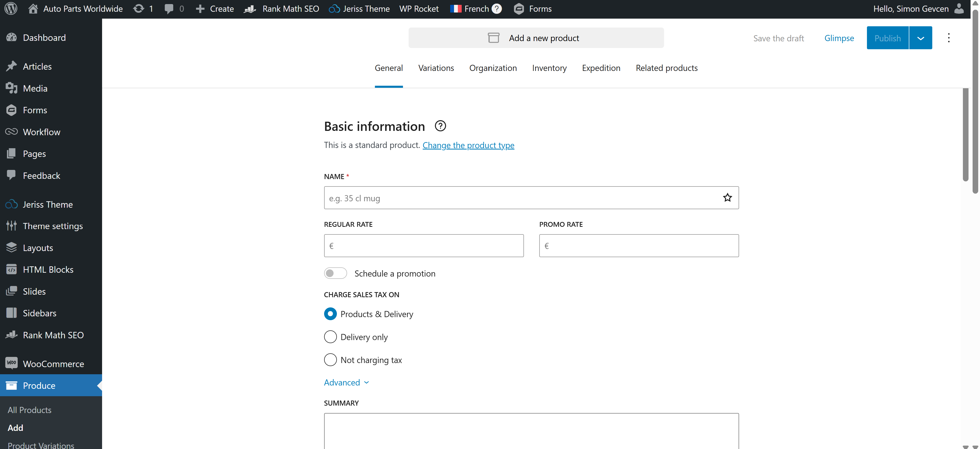Screen dimensions: 980x449
Task: Open Product Variations in the sidebar submenu
Action: (x=41, y=445)
